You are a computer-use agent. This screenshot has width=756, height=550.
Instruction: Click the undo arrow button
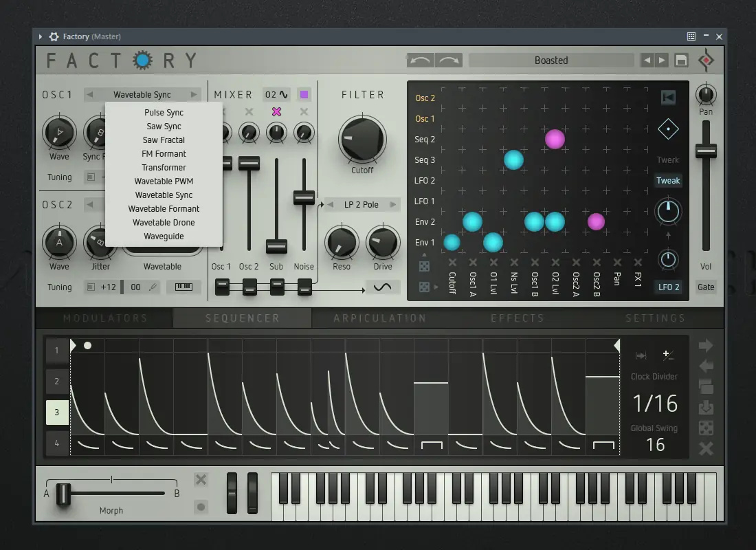420,60
